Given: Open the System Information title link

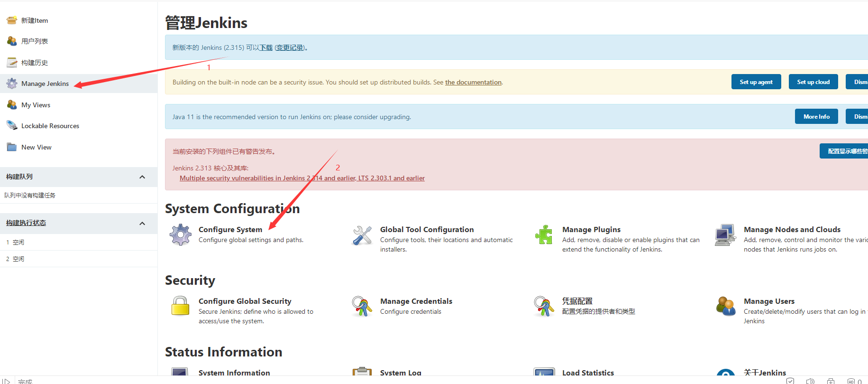Looking at the screenshot, I should (x=234, y=373).
